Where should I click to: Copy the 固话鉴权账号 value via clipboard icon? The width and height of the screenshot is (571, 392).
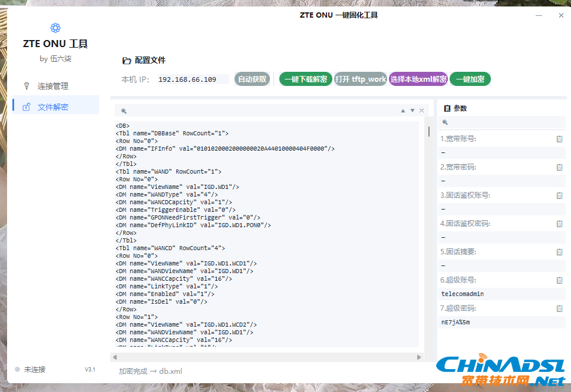(x=559, y=195)
